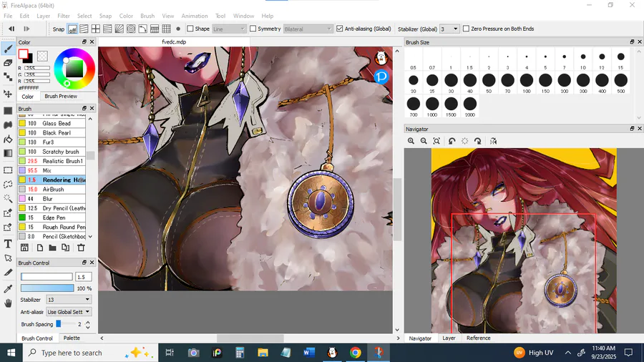Select the Gradient tool

(x=8, y=153)
